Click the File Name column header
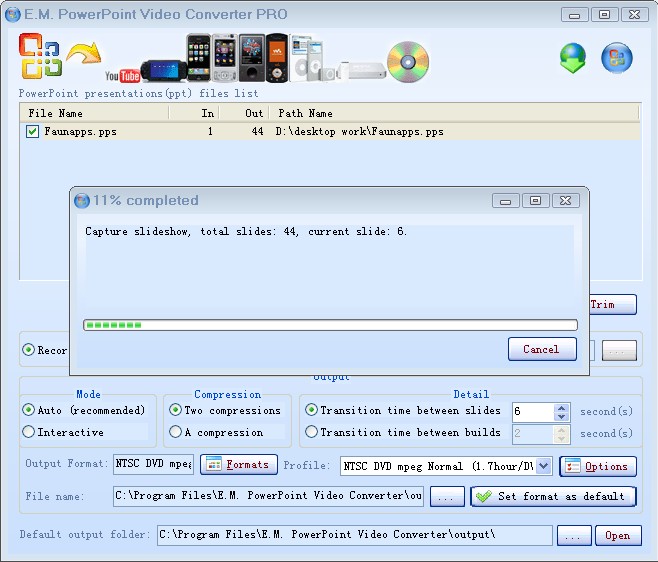The width and height of the screenshot is (658, 562). point(94,113)
